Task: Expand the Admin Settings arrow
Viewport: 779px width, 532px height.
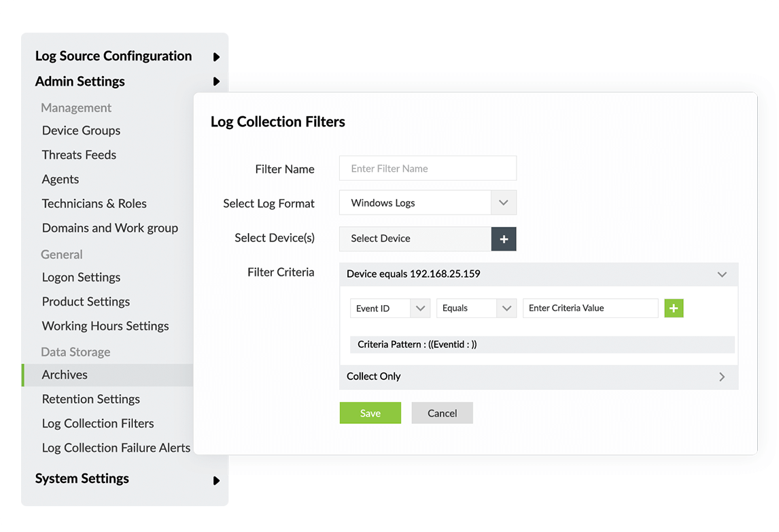Action: [216, 82]
